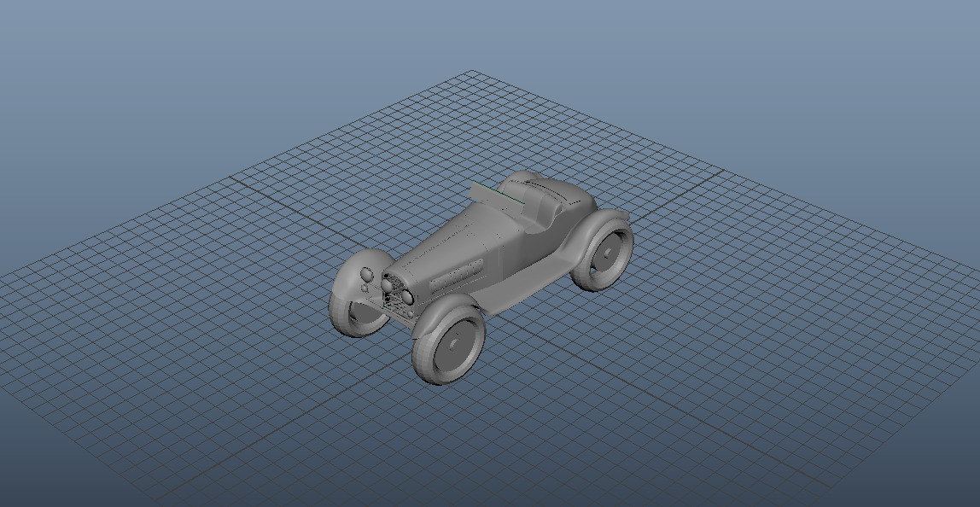Select the car's rear wheel hub
The image size is (980, 507).
(x=607, y=253)
